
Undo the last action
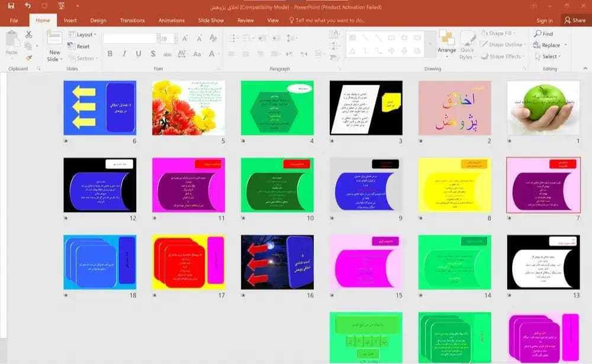pyautogui.click(x=28, y=6)
